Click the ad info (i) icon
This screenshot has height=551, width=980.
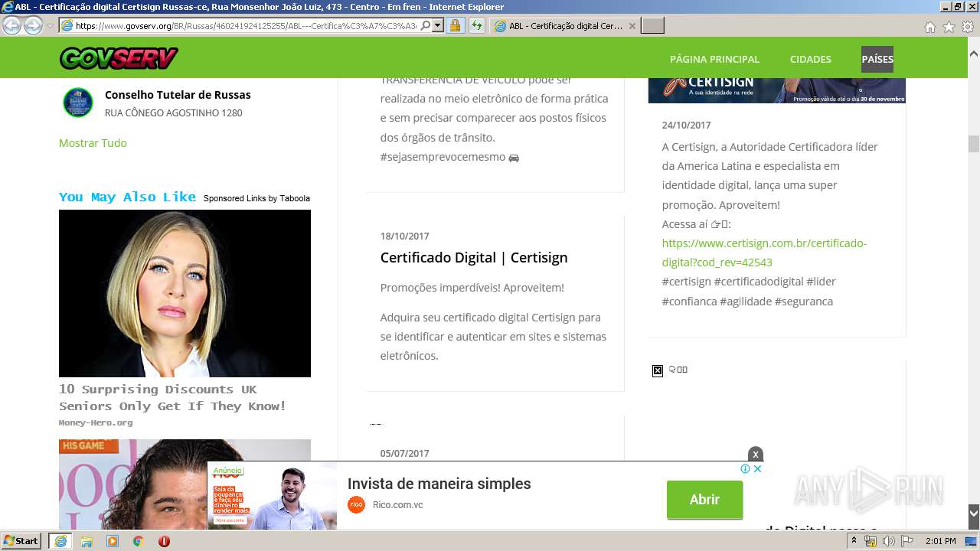click(x=745, y=469)
